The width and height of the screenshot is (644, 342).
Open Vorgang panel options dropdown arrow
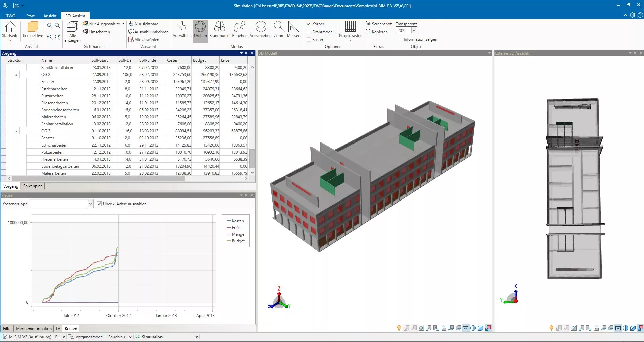click(241, 53)
